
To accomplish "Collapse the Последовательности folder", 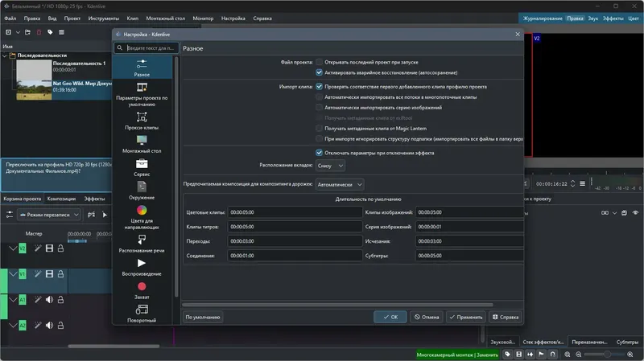I will (x=5, y=55).
